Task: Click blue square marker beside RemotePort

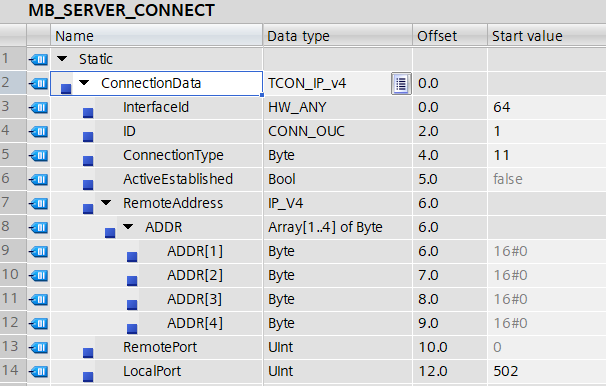Action: [x=88, y=352]
